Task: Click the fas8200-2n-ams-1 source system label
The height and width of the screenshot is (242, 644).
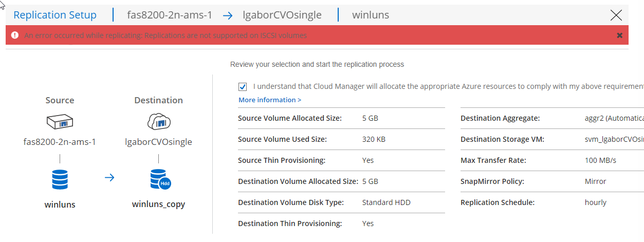Action: (60, 142)
